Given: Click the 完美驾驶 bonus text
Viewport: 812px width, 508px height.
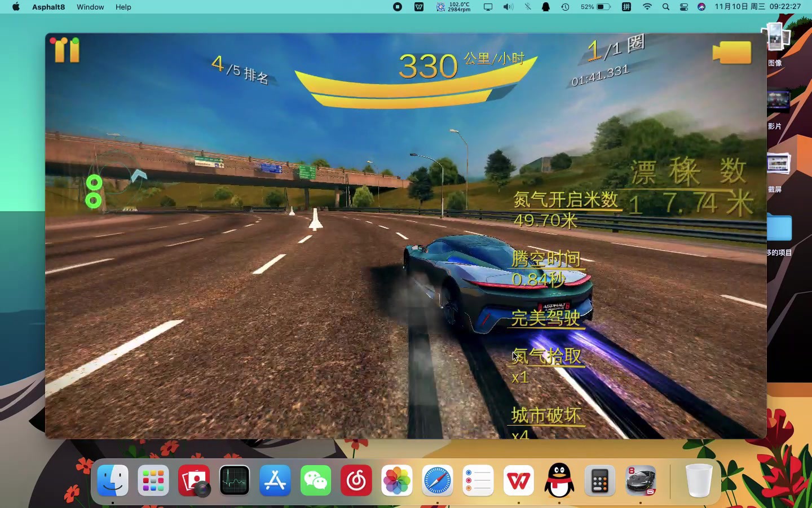Looking at the screenshot, I should (x=546, y=318).
